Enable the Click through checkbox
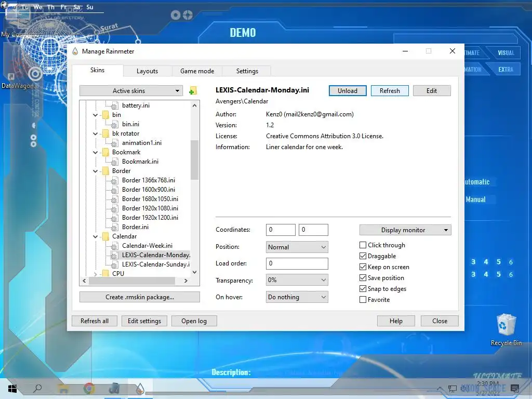Screen dimensions: 532x399 tap(363, 245)
